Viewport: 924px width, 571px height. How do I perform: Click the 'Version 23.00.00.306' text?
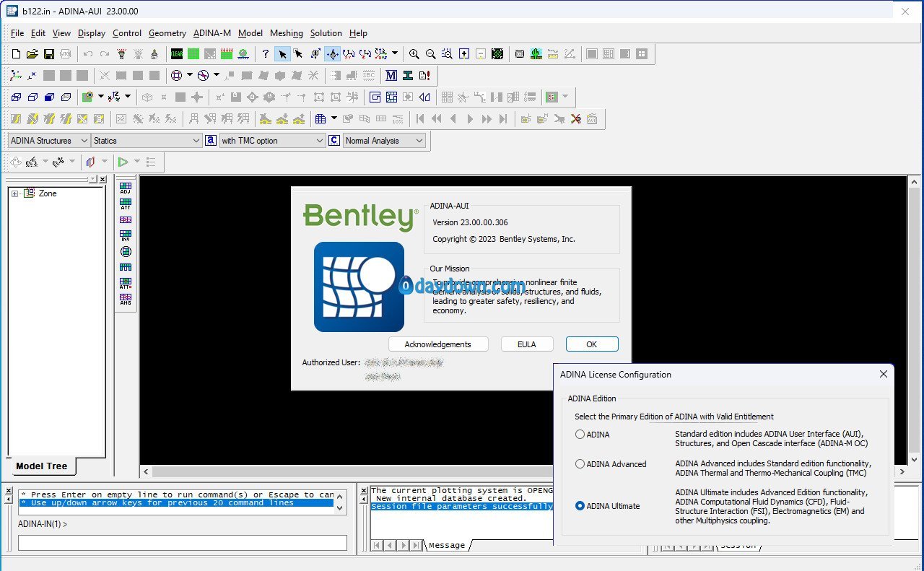click(x=470, y=222)
